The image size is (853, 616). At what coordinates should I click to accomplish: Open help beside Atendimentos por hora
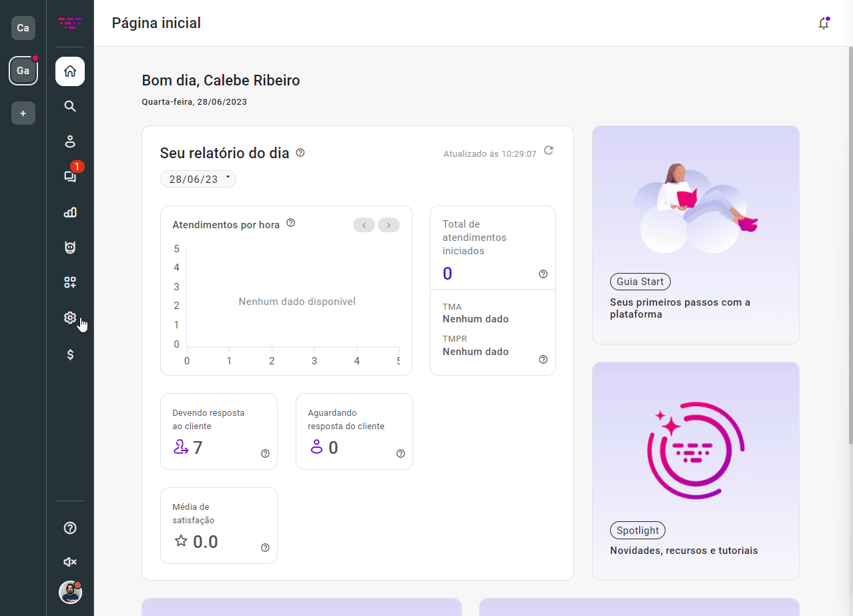point(290,223)
